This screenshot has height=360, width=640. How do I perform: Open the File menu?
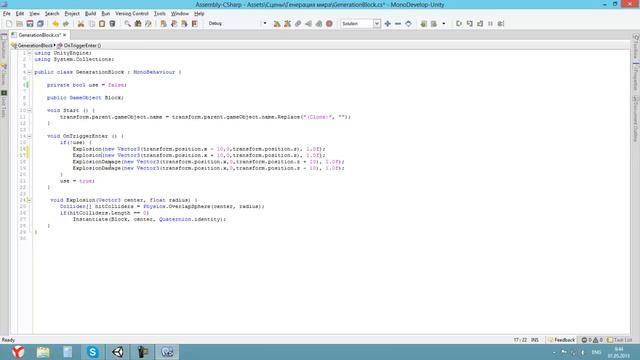coord(7,13)
